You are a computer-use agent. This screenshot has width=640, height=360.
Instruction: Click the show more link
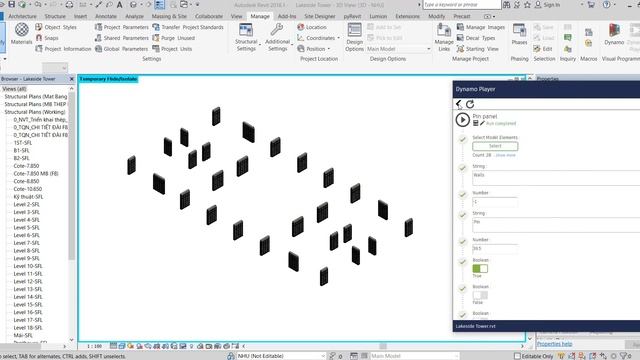click(505, 155)
